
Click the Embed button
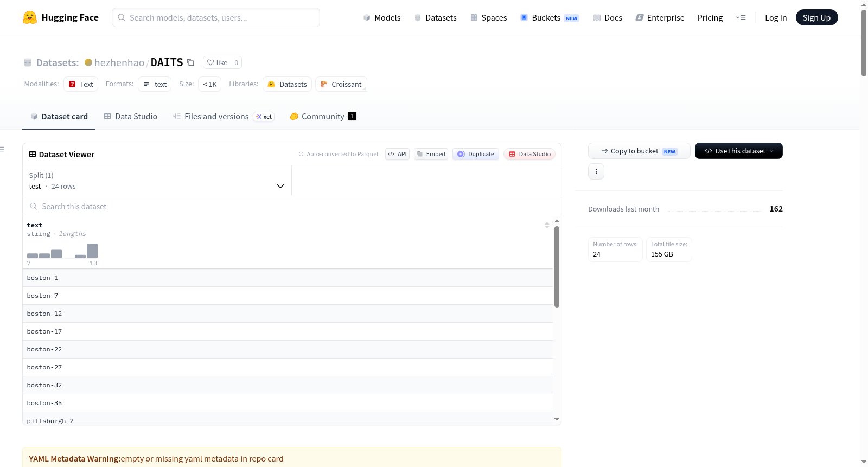(x=431, y=154)
